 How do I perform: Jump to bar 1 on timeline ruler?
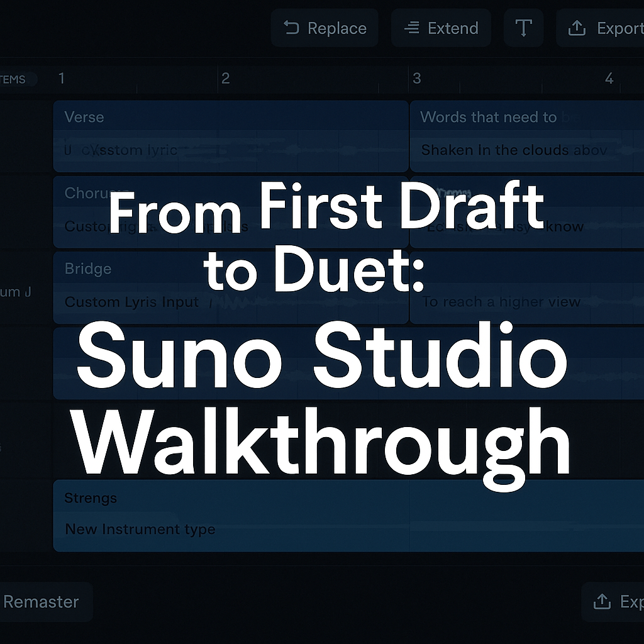(x=62, y=79)
